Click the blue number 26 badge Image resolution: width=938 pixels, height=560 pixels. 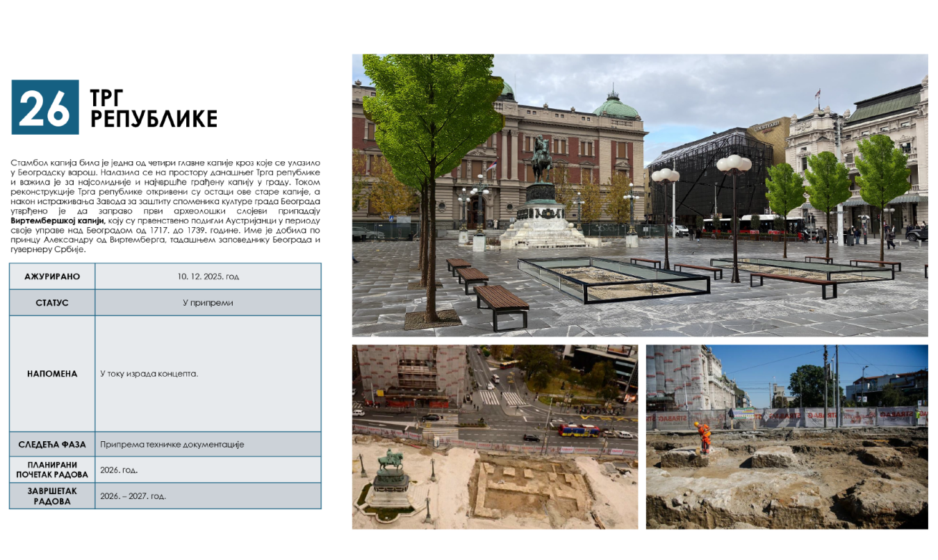coord(45,107)
